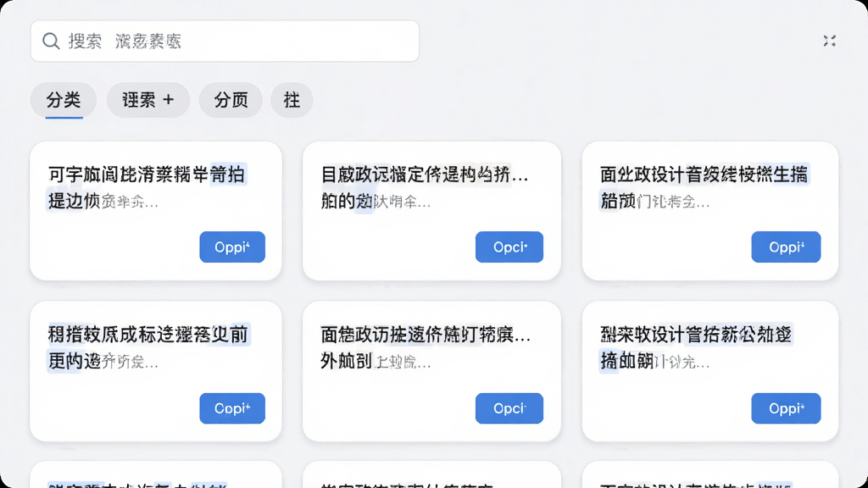Click the Opci button in the card ending 外舢剖
Screen dimensions: 868x488
coord(509,408)
